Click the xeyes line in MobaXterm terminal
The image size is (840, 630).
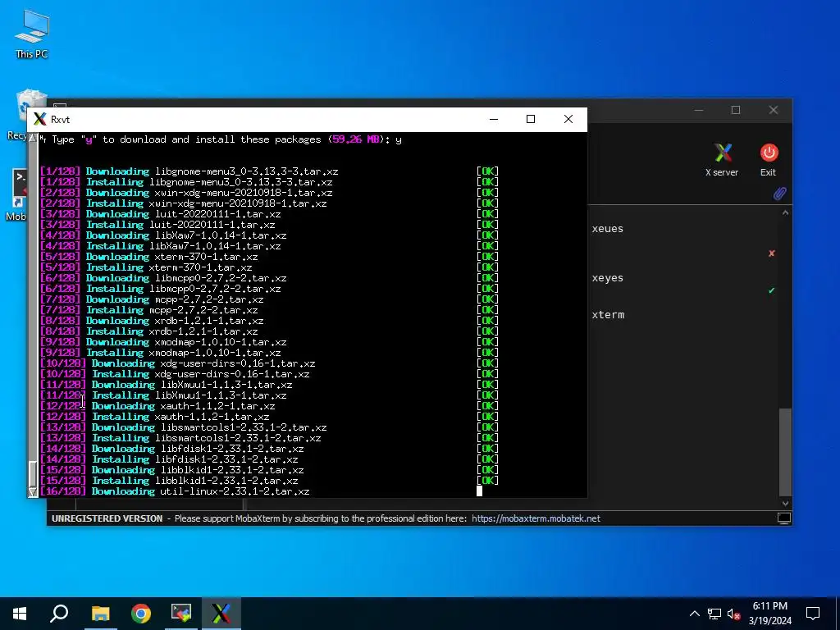pos(608,278)
